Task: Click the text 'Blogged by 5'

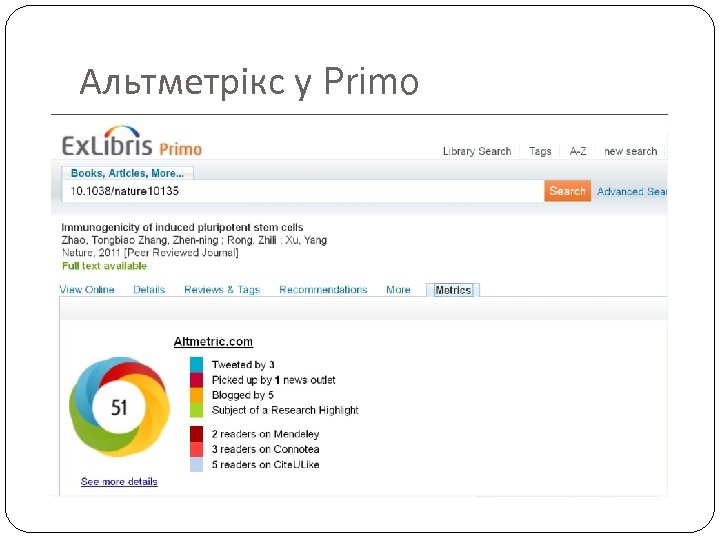Action: click(x=242, y=395)
